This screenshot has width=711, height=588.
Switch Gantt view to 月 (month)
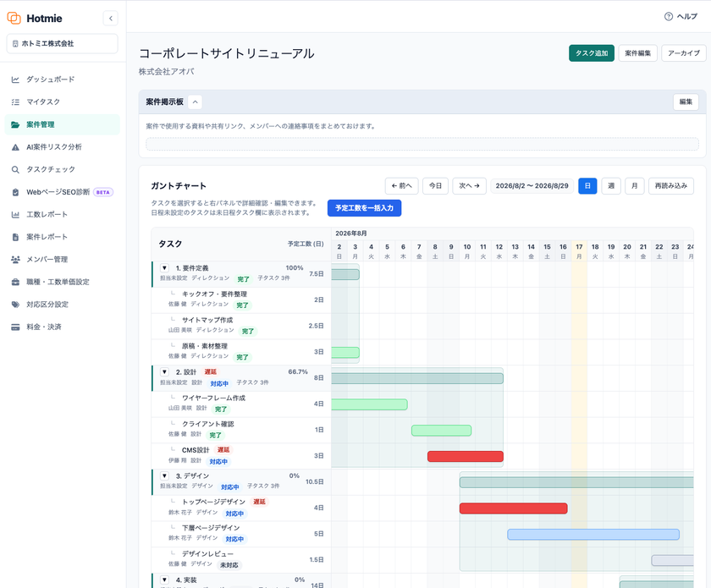635,186
